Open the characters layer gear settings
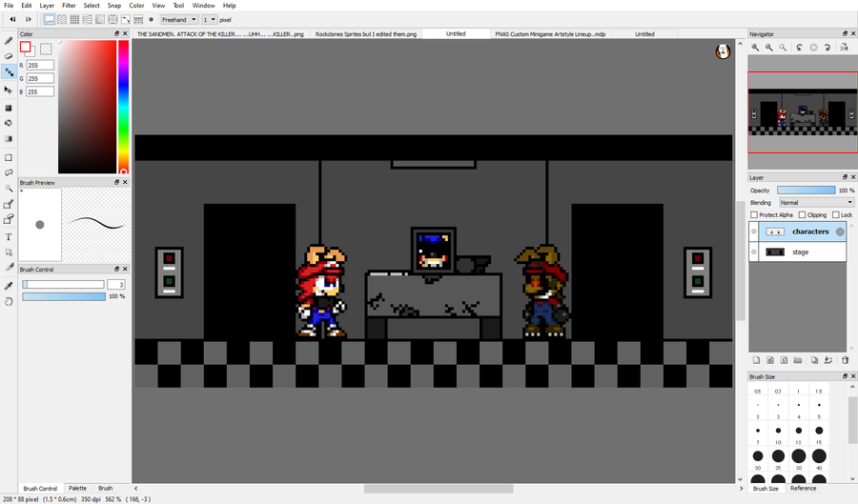Screen dimensions: 858x504 coord(840,232)
